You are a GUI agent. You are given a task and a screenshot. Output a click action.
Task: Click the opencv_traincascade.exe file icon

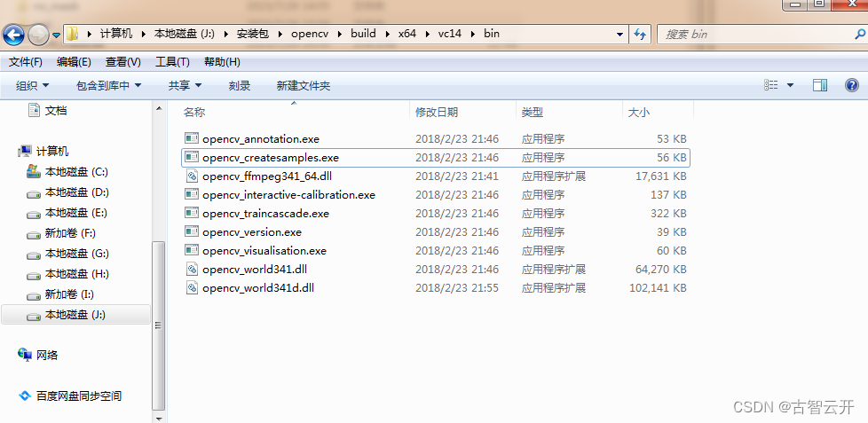[x=192, y=213]
